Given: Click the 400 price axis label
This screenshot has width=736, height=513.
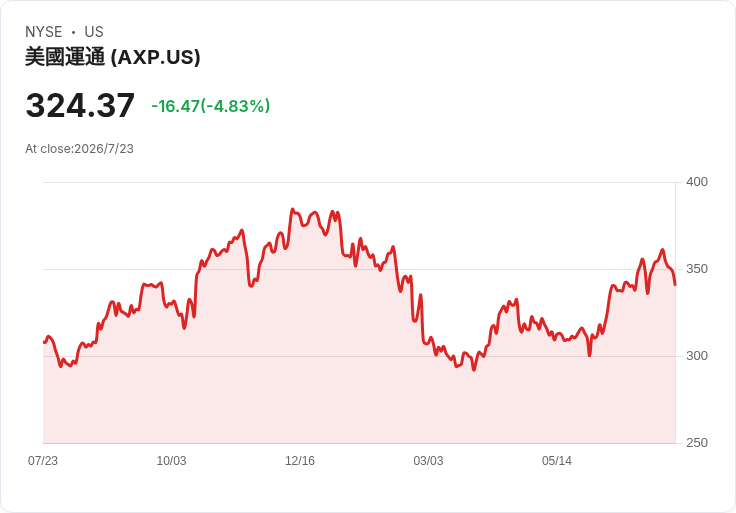Looking at the screenshot, I should pos(697,182).
